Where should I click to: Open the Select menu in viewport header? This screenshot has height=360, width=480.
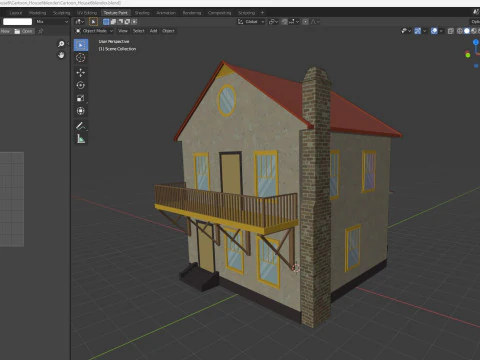(x=139, y=31)
